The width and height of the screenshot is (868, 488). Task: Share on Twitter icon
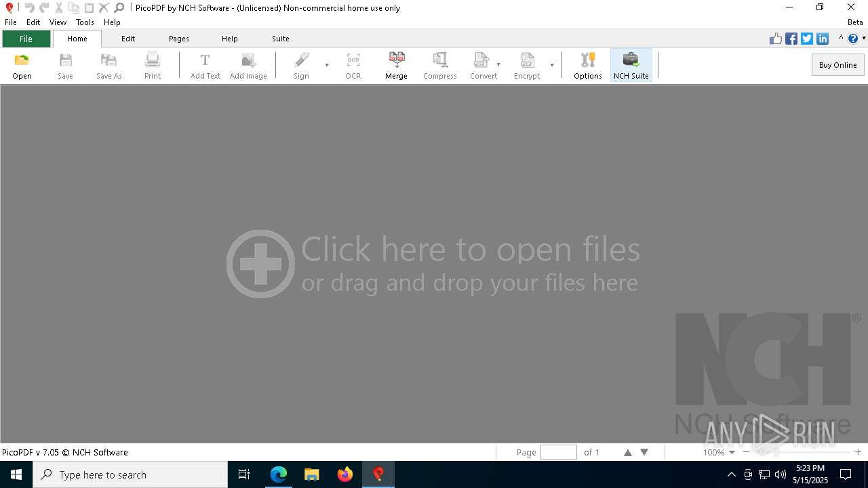807,39
